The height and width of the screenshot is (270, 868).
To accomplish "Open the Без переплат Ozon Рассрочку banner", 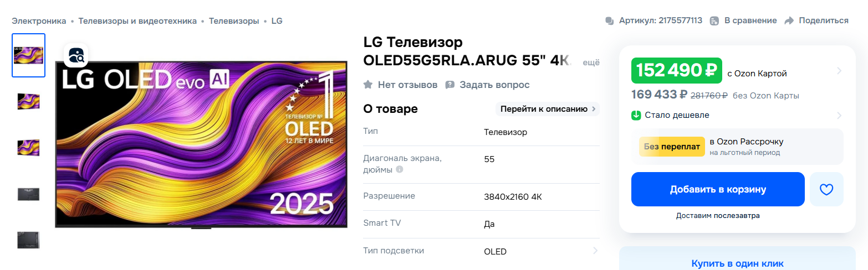I will [737, 147].
